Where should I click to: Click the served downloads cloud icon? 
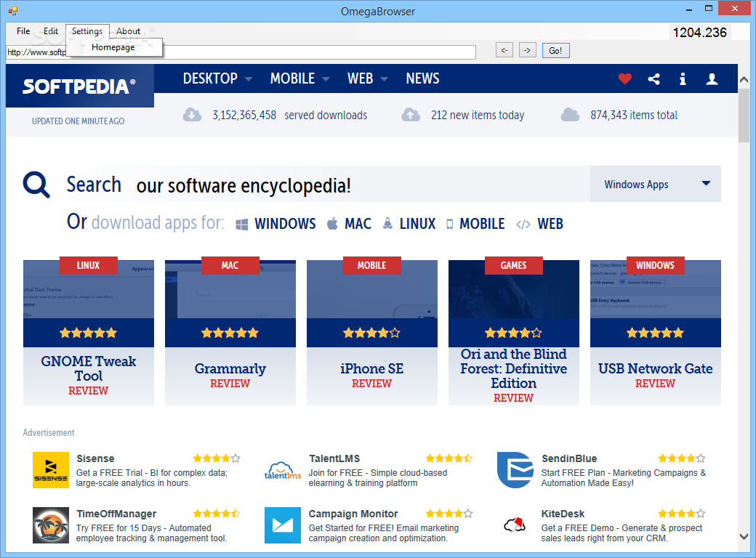click(x=192, y=115)
